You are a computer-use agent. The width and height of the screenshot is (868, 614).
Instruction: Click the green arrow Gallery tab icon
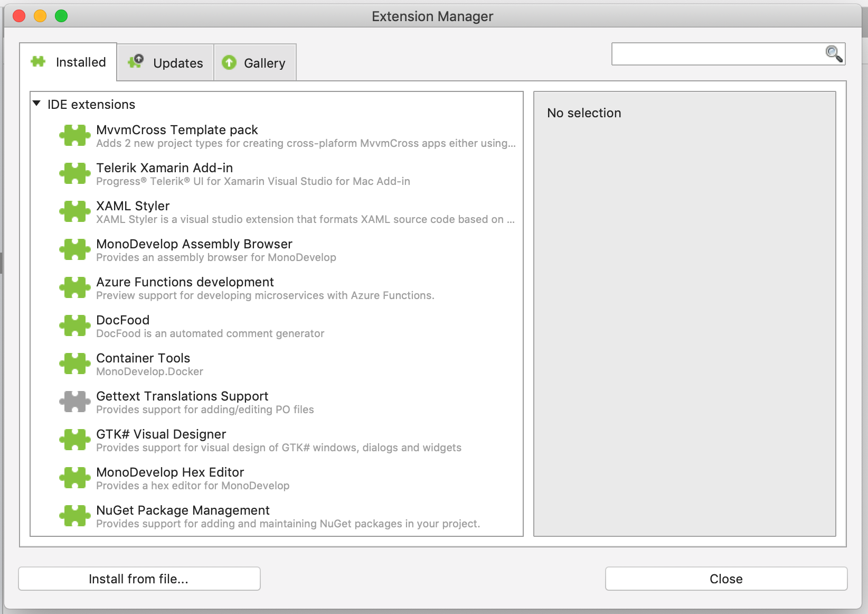coord(229,62)
